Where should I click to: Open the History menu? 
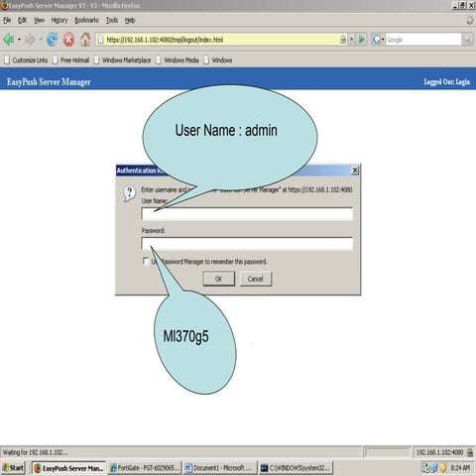tap(59, 20)
